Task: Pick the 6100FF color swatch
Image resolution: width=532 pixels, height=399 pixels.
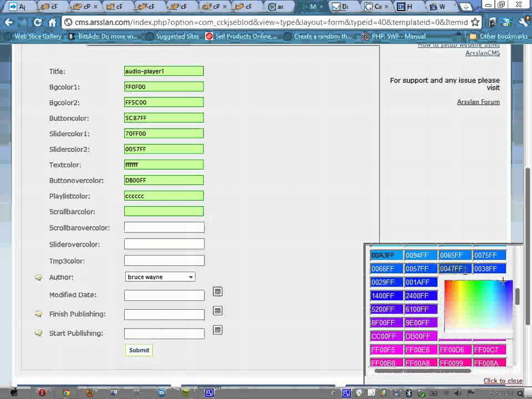Action: (x=421, y=309)
